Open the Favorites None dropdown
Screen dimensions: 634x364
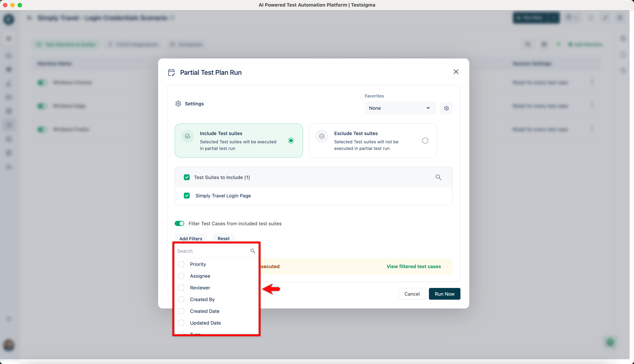(x=400, y=108)
